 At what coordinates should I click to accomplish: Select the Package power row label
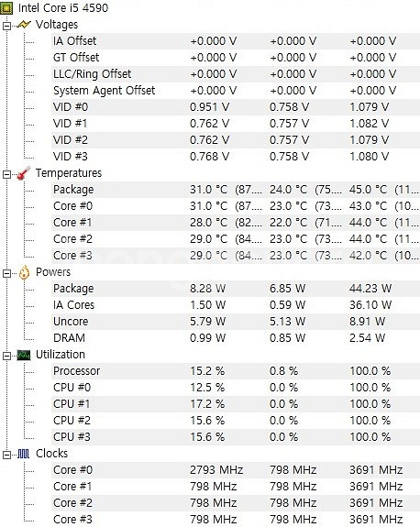pos(73,289)
